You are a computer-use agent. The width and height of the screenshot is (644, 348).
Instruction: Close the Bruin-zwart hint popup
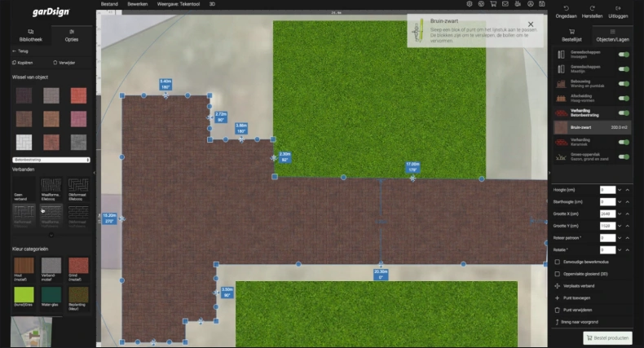click(x=531, y=24)
